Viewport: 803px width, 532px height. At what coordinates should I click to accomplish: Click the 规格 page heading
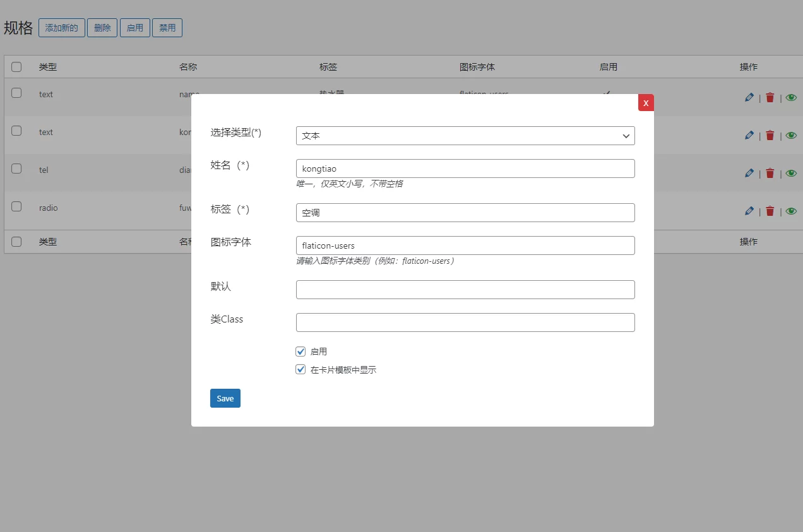(x=18, y=28)
